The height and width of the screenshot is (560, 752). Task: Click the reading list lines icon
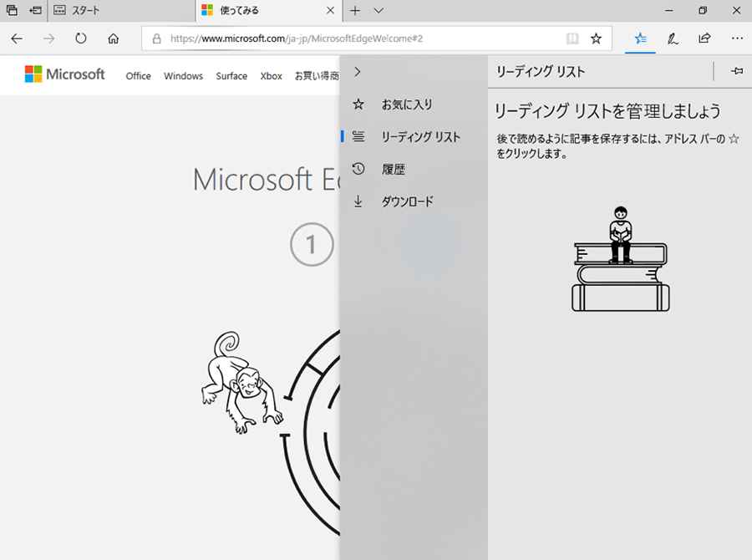pyautogui.click(x=358, y=137)
